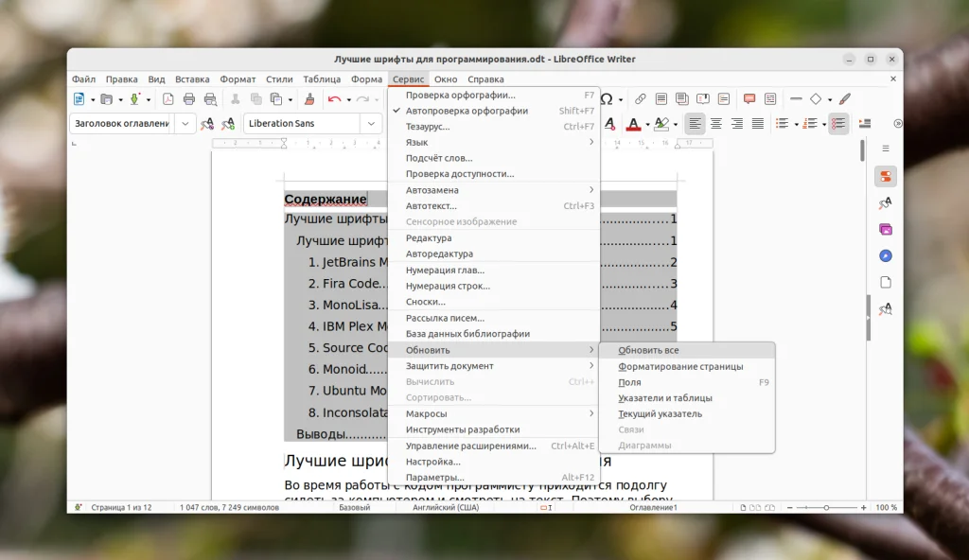
Task: Toggle bullet list formatting in the toolbar
Action: pyautogui.click(x=782, y=124)
